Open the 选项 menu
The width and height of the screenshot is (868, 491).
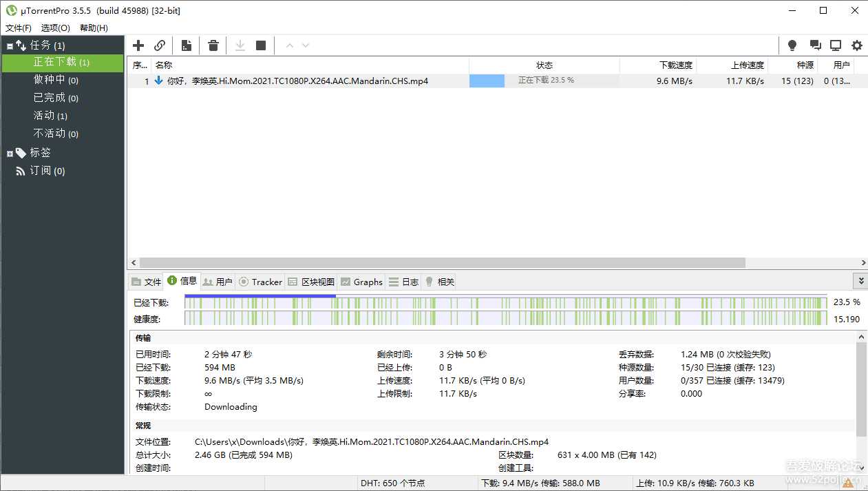(x=55, y=28)
